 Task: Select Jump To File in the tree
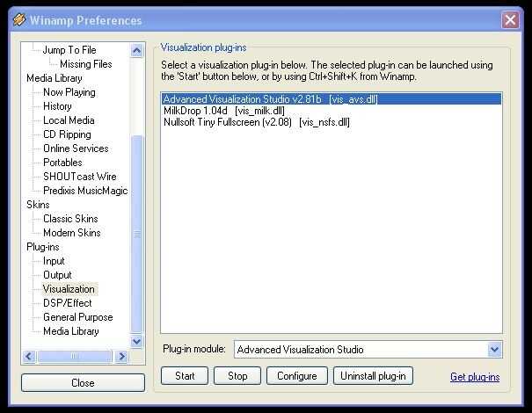click(69, 50)
